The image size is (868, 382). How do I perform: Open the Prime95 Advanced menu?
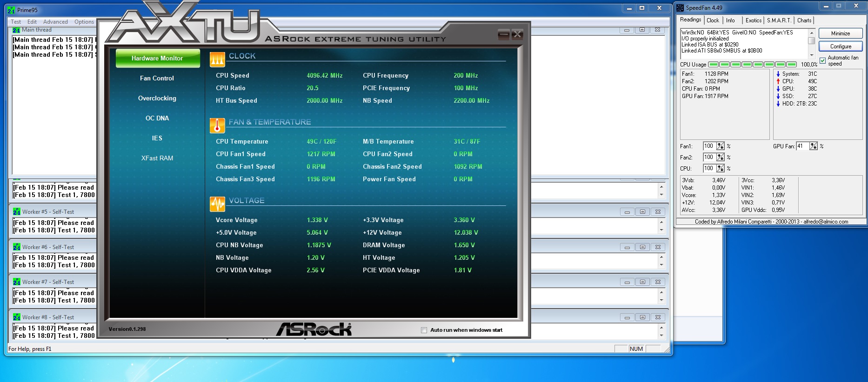click(x=55, y=22)
